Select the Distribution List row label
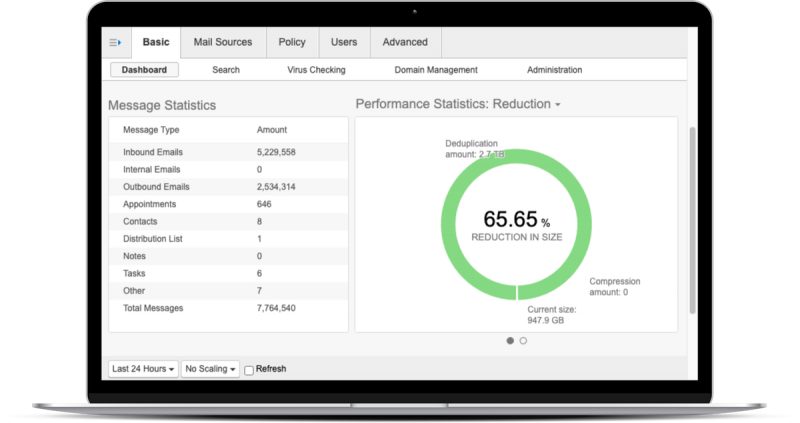 (x=153, y=239)
